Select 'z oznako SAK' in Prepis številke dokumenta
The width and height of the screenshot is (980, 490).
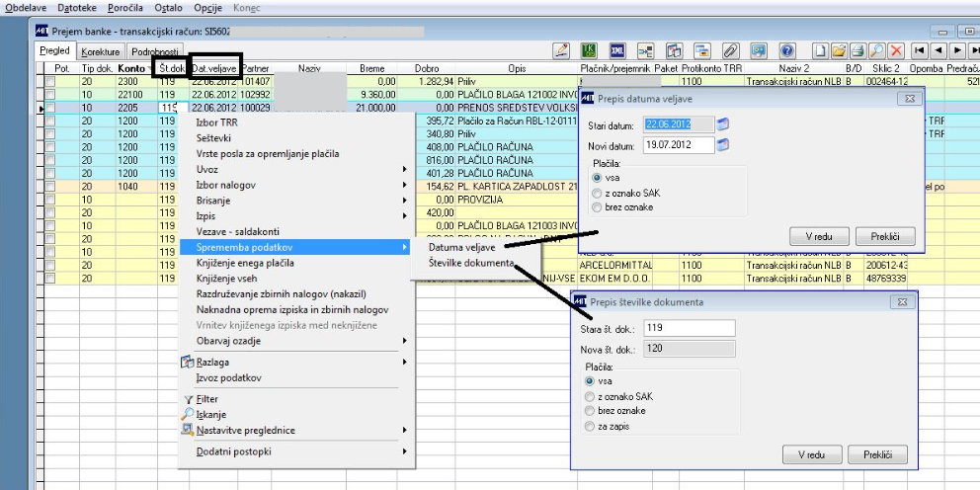590,396
